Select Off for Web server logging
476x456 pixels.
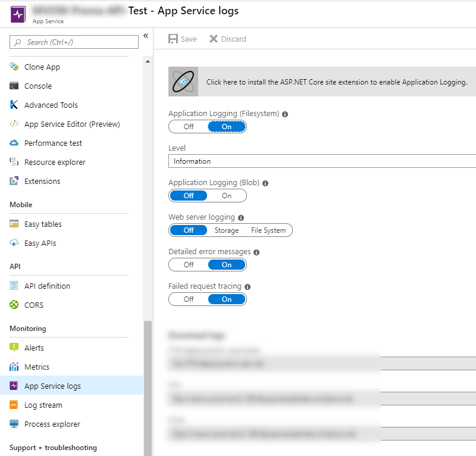[x=189, y=230]
